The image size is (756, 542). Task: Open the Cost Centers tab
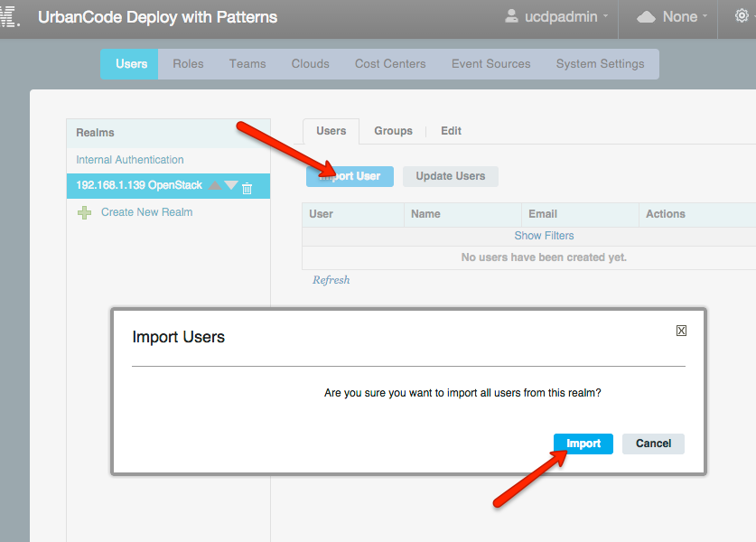click(x=390, y=63)
